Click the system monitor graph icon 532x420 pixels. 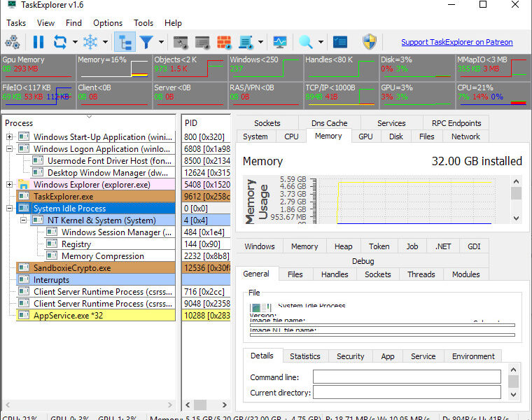(x=279, y=42)
